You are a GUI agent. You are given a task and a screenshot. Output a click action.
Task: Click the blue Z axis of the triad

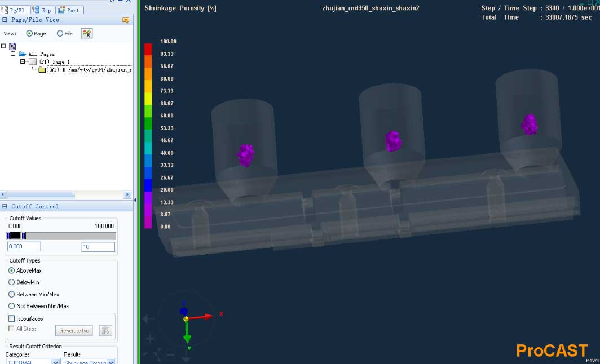[x=184, y=311]
